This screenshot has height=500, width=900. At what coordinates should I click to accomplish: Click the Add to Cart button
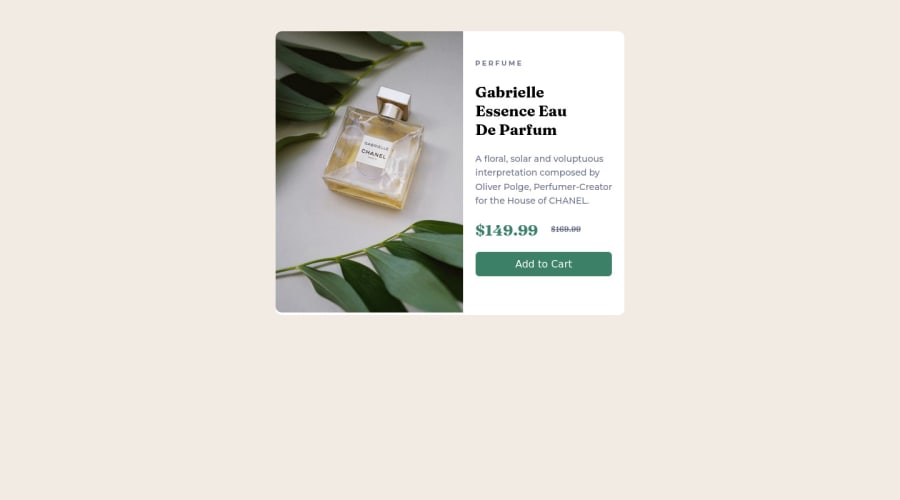point(543,264)
